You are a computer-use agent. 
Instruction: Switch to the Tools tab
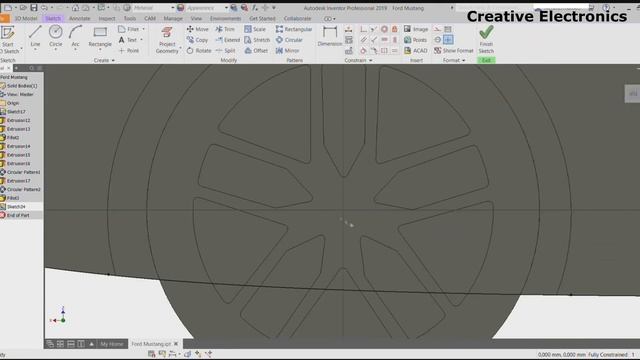tap(130, 18)
